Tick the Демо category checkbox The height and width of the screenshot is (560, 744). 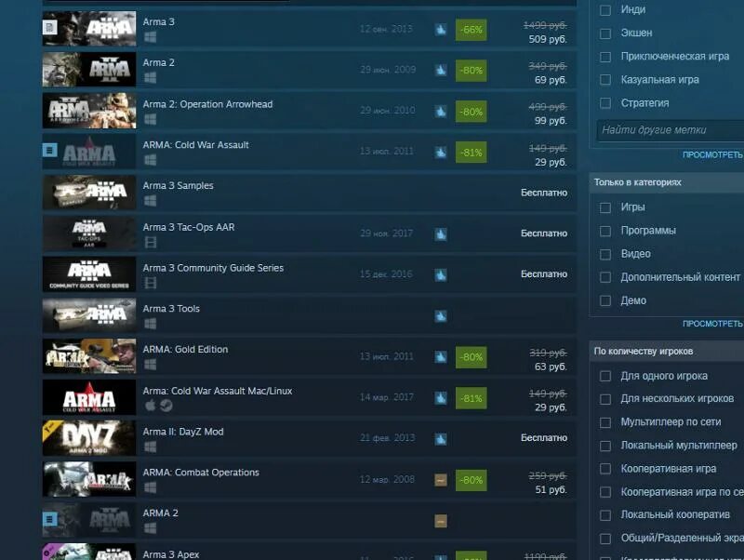tap(605, 300)
